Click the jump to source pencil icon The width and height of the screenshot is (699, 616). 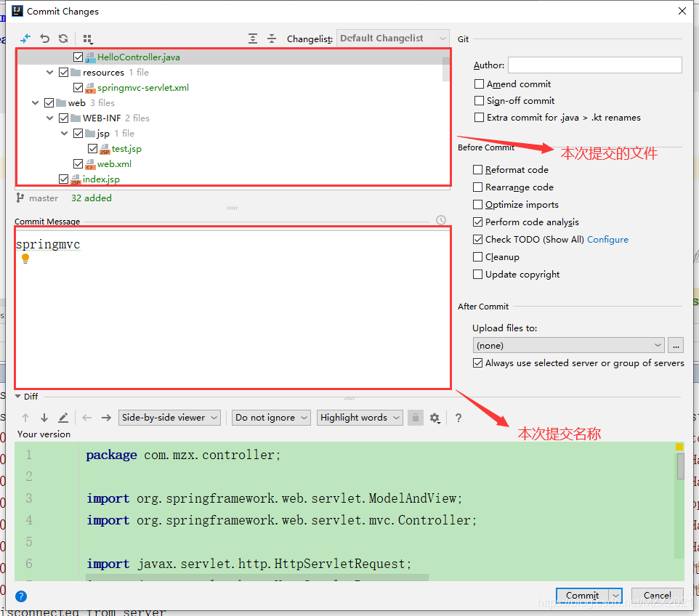point(63,418)
